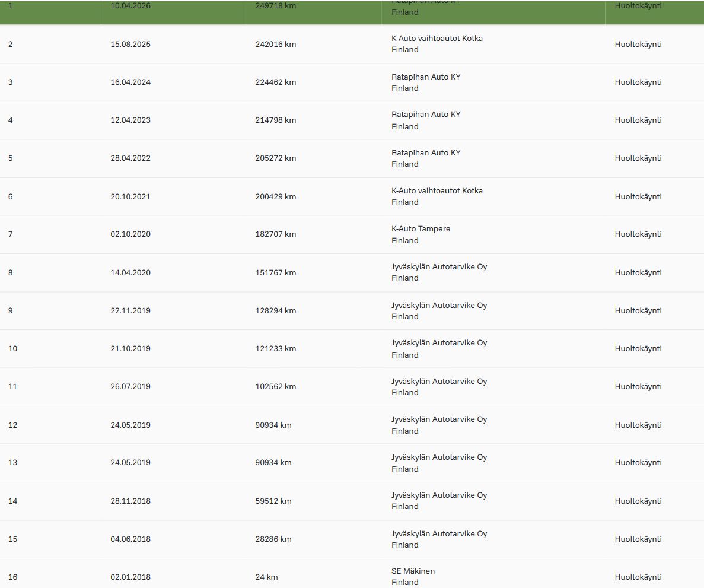This screenshot has height=588, width=704.
Task: Click K-Auto vaihtoautot Kotka in row 2
Action: pos(437,38)
